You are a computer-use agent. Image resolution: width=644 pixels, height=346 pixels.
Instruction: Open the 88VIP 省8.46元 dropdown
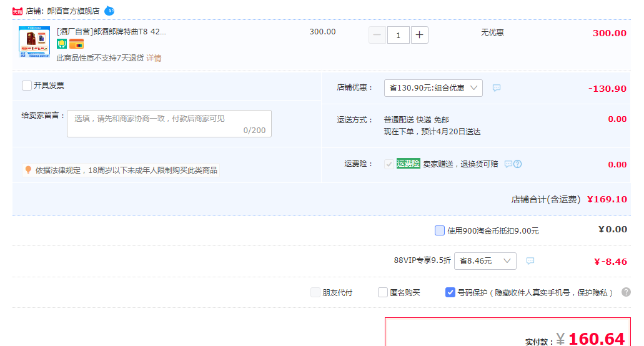pos(485,260)
